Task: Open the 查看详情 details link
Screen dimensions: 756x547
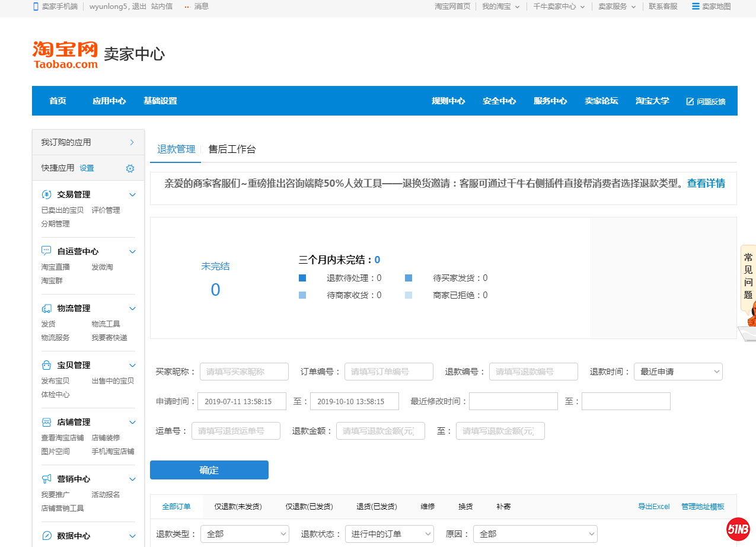Action: pyautogui.click(x=706, y=183)
